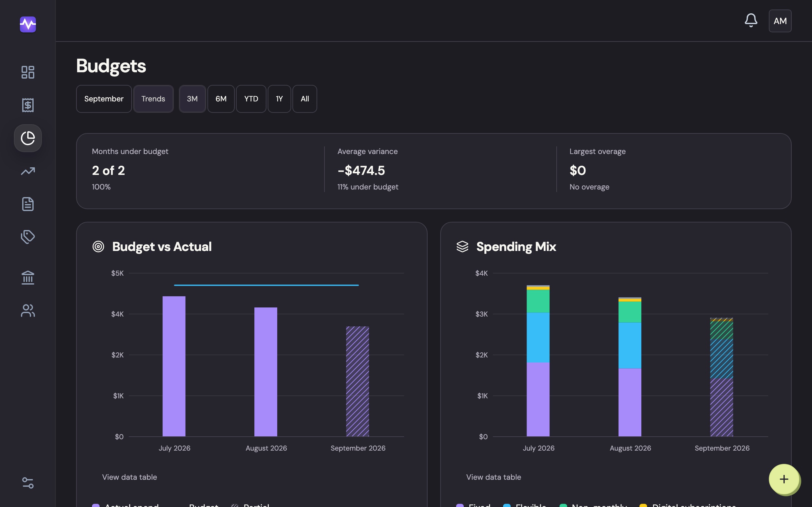Expand Budget vs Actual data table
The height and width of the screenshot is (507, 812).
(x=129, y=477)
